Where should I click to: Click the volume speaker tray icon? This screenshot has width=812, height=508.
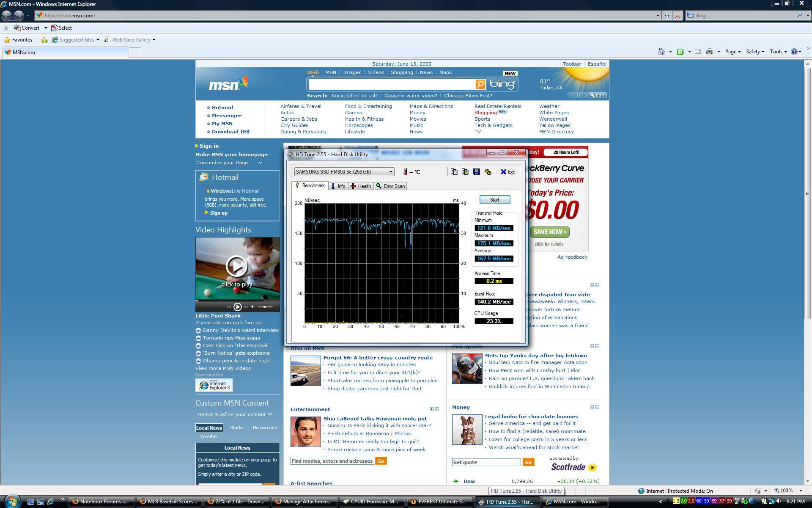click(779, 501)
